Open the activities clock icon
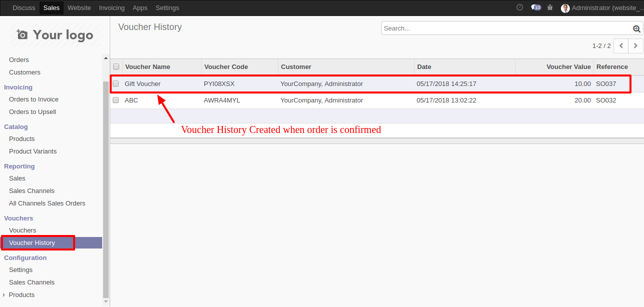Viewport: 644px width, 307px height. tap(520, 7)
